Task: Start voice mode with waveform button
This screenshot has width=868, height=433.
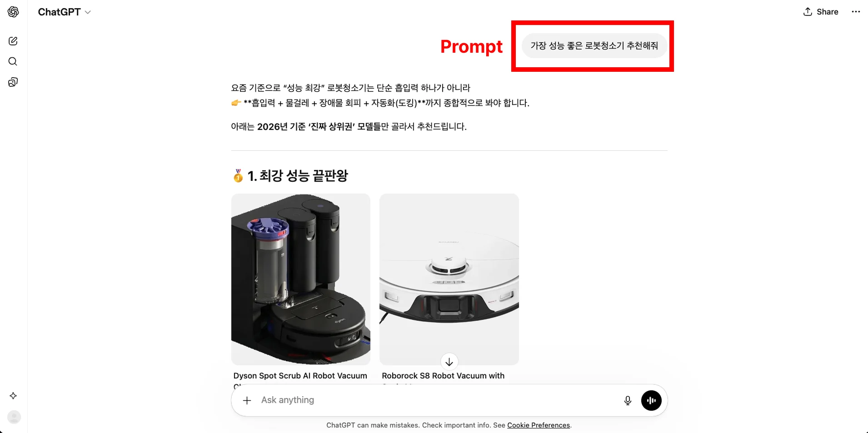Action: [x=651, y=400]
